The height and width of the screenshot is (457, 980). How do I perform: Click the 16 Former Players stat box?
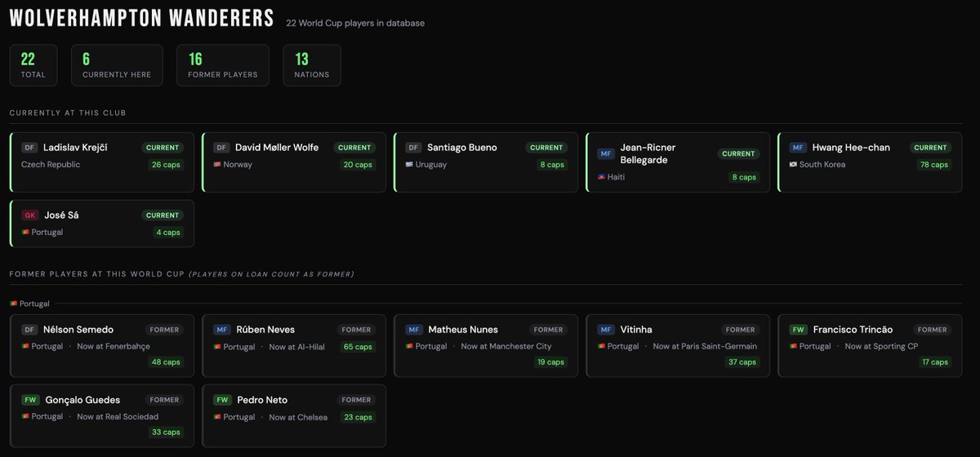click(223, 65)
